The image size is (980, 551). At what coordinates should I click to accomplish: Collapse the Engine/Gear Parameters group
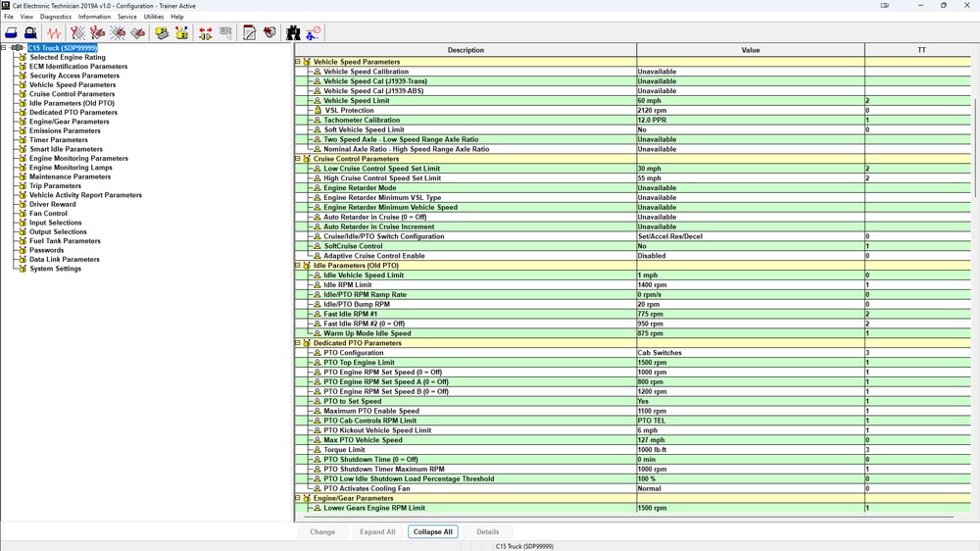tap(298, 498)
